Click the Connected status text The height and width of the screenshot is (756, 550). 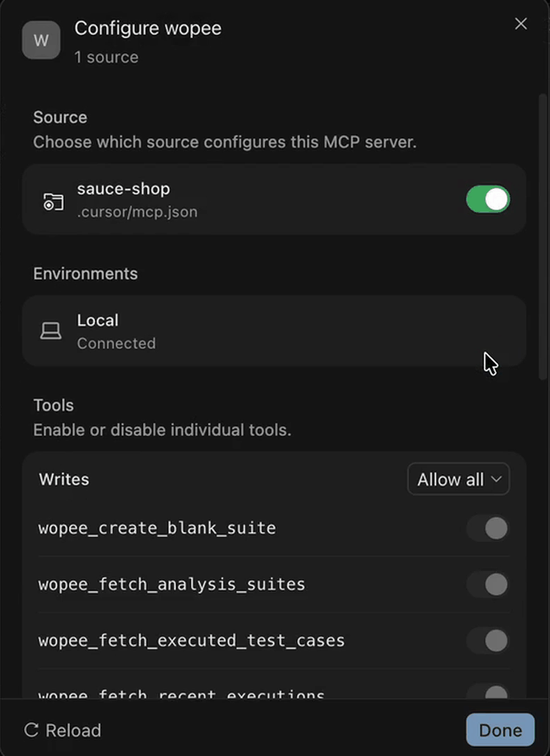[x=116, y=343]
